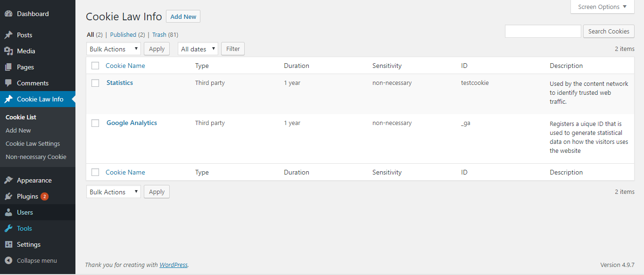Image resolution: width=644 pixels, height=275 pixels.
Task: Open the All dates filter dropdown
Action: (198, 49)
